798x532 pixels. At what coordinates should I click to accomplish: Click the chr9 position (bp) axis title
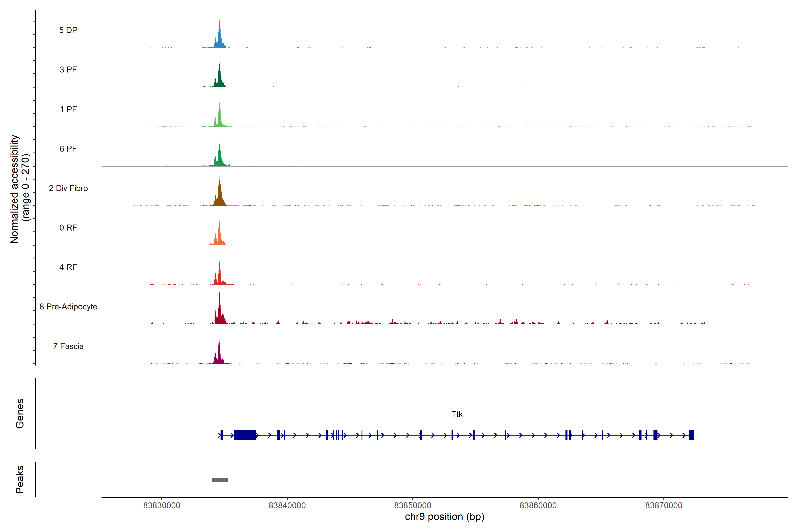coord(444,517)
